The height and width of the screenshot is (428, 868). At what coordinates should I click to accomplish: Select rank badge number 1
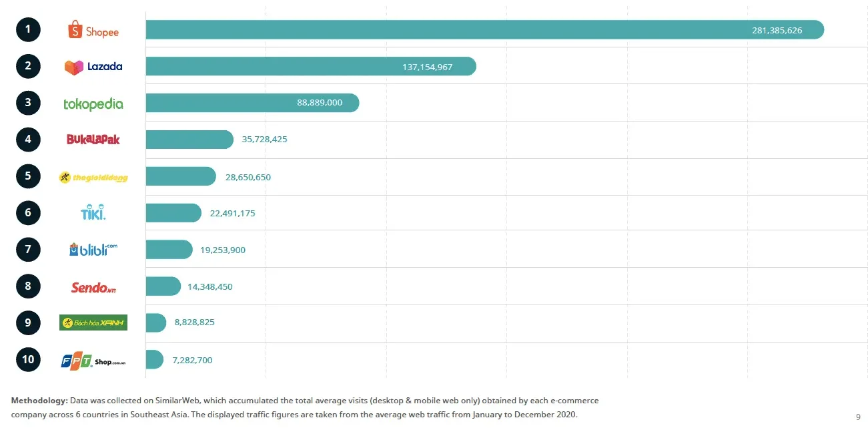[28, 29]
